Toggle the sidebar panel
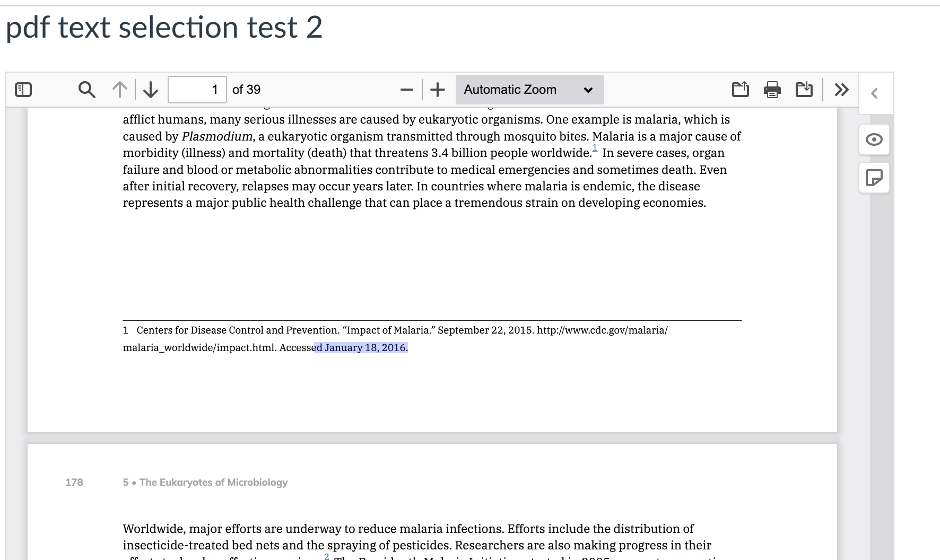 22,89
